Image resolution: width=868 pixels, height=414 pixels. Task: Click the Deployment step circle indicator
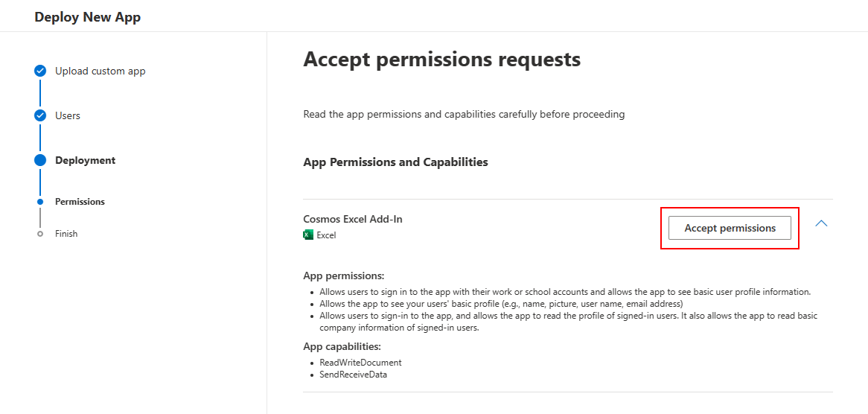click(40, 161)
